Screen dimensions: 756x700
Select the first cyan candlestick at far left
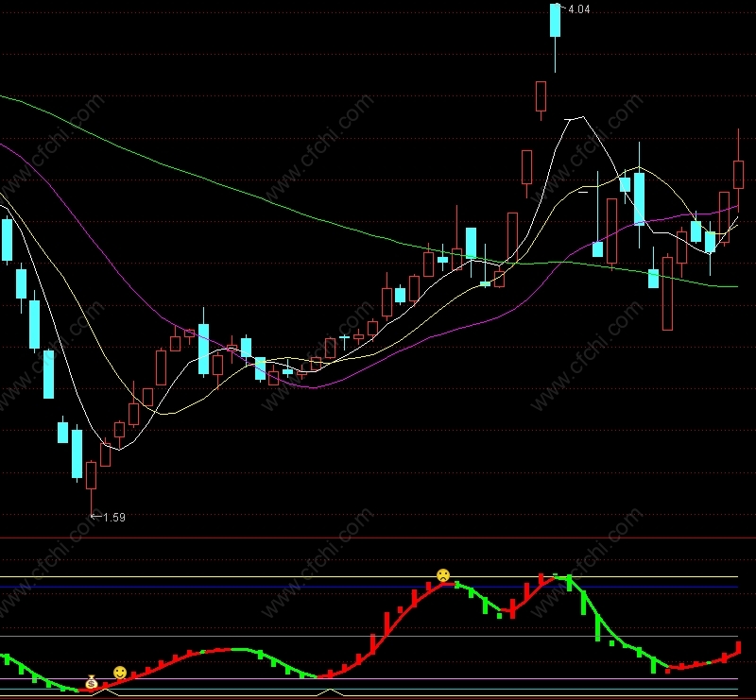coord(7,240)
